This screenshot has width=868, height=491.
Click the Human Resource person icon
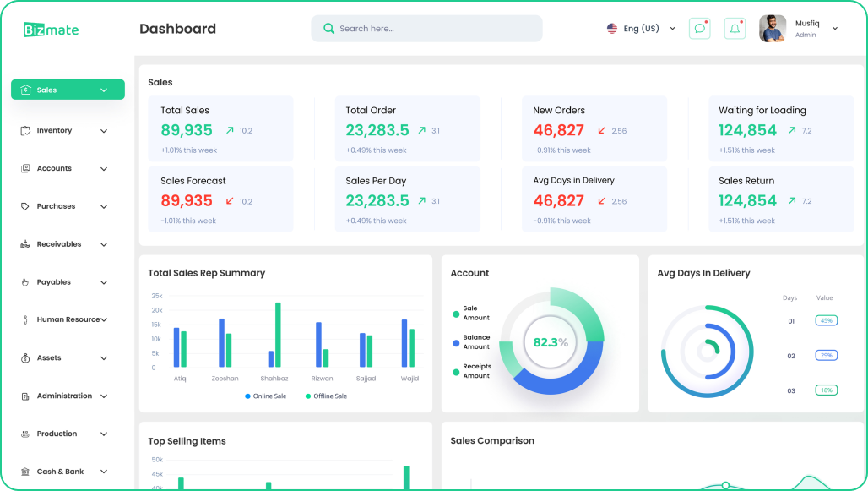pos(25,320)
